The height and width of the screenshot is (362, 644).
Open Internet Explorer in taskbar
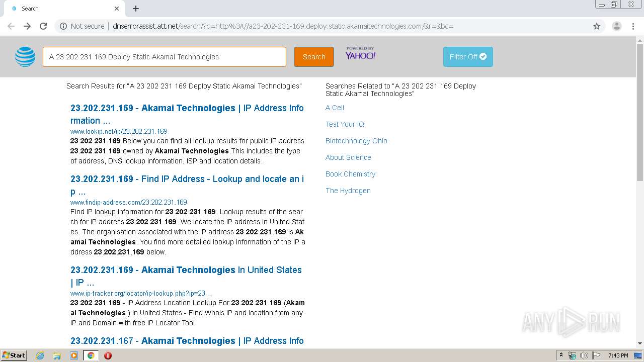pos(40,355)
